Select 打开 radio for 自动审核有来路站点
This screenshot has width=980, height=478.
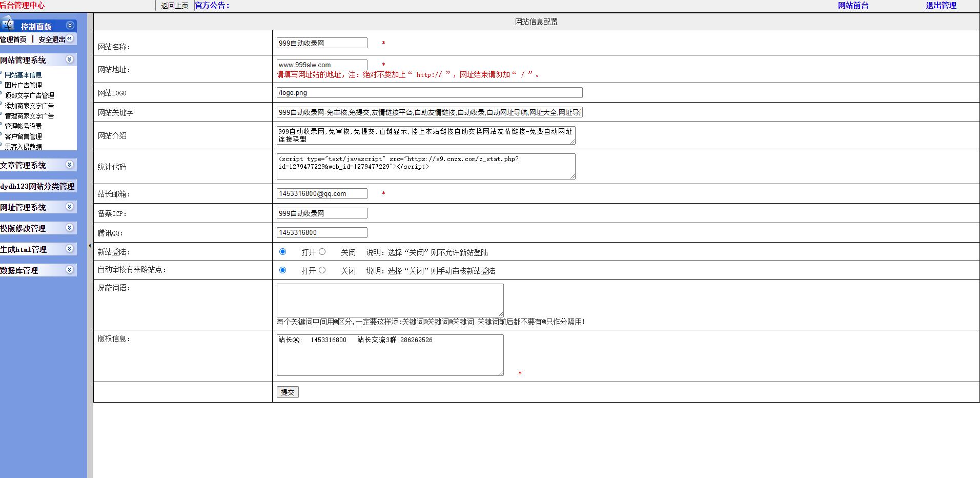[x=282, y=270]
